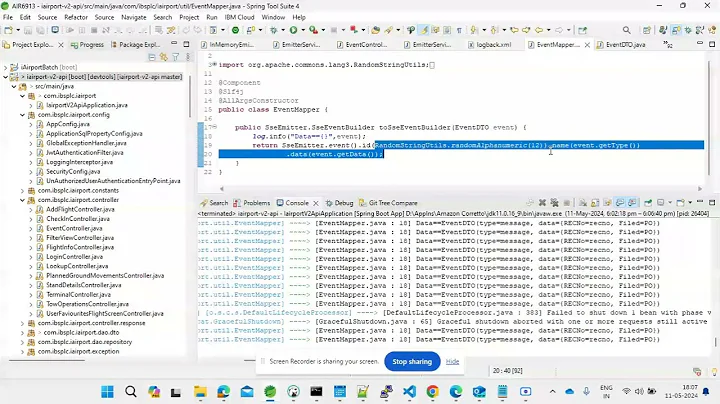The image size is (720, 404).
Task: Click the Spring Boot relaunch green icon
Action: tap(235, 30)
